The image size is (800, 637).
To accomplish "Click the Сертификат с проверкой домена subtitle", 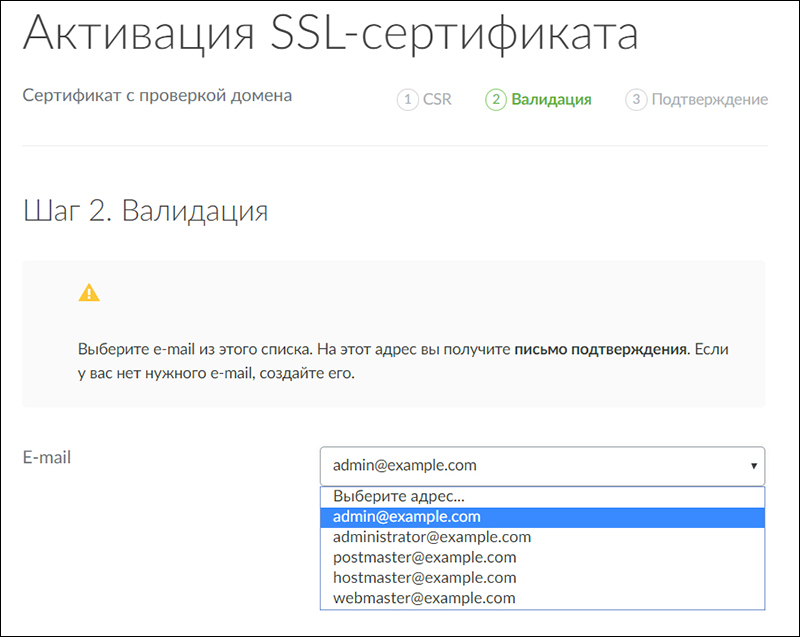I will [157, 96].
